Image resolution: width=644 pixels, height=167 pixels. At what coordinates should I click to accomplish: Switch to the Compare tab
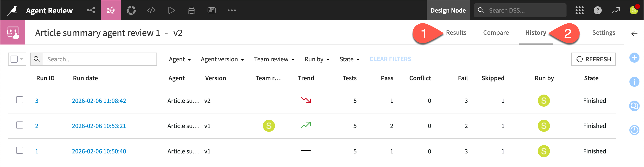tap(496, 32)
